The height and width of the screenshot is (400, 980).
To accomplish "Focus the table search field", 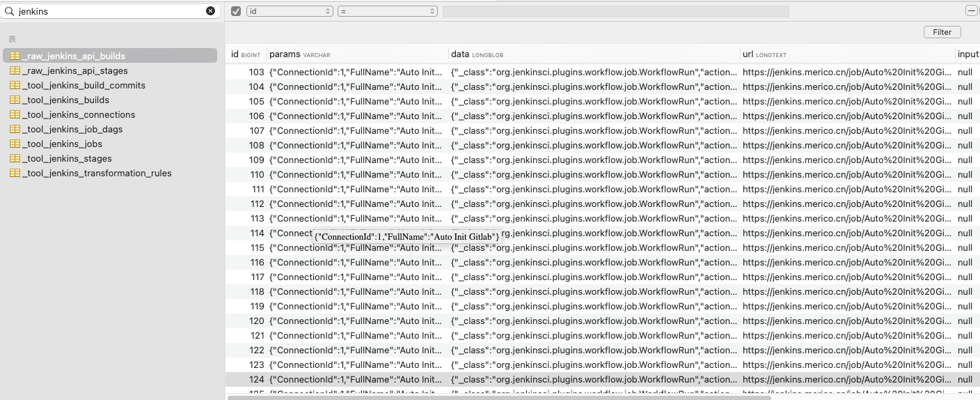I will pyautogui.click(x=110, y=11).
